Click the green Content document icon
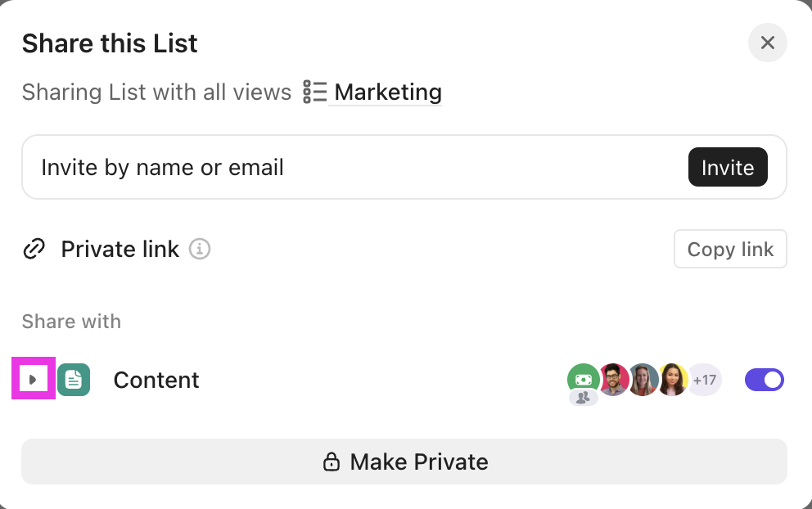Image resolution: width=812 pixels, height=509 pixels. click(x=74, y=379)
